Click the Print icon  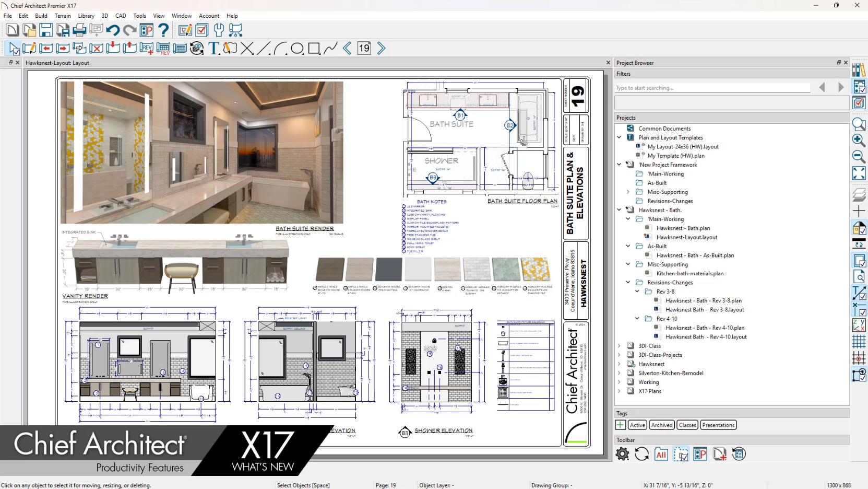click(x=79, y=30)
